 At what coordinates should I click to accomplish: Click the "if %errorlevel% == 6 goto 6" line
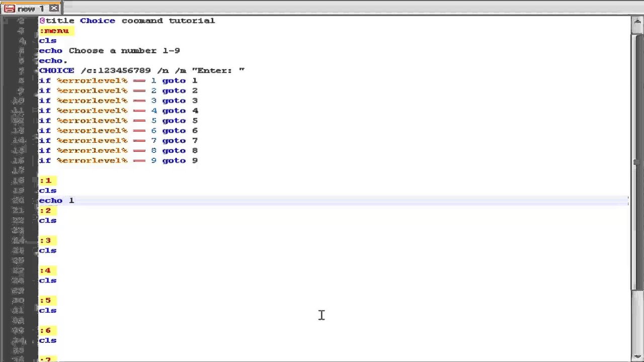(118, 131)
